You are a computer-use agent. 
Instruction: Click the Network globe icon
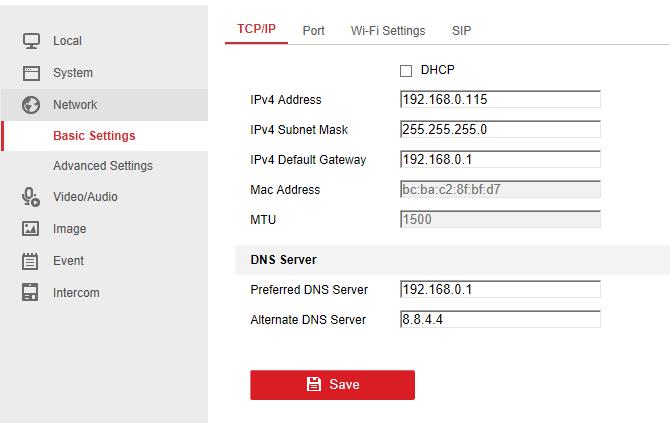pos(31,105)
